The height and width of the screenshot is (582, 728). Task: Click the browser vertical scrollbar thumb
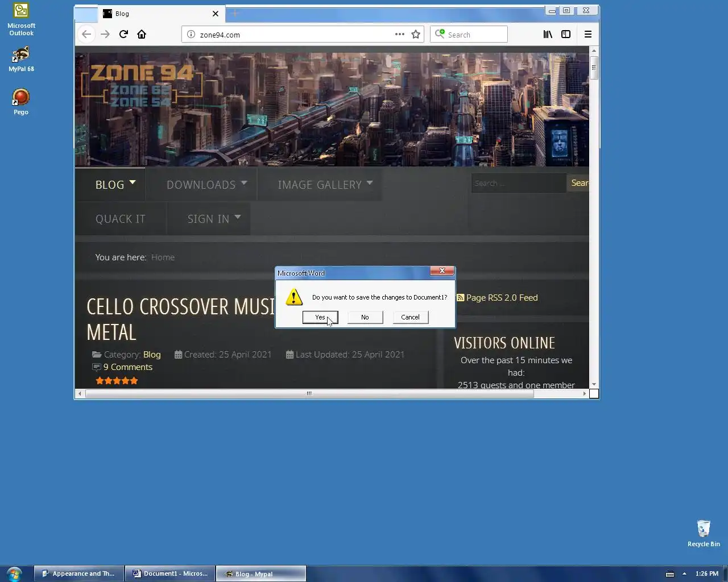[594, 68]
